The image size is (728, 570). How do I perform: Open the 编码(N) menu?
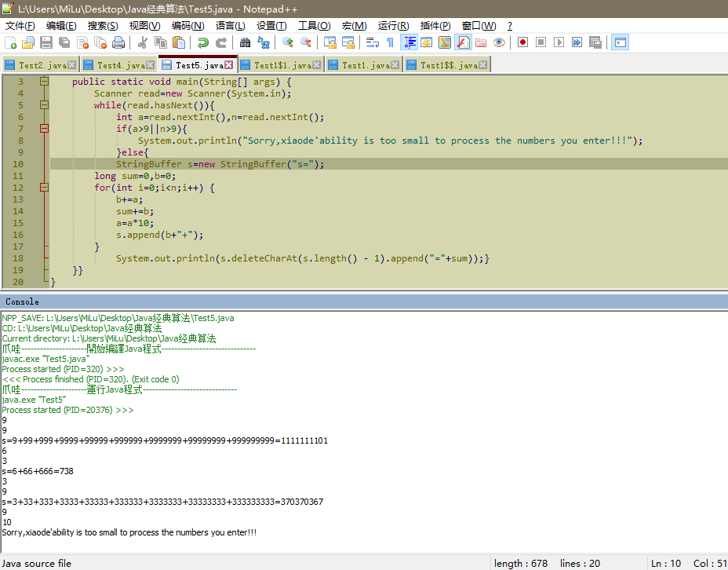tap(187, 26)
